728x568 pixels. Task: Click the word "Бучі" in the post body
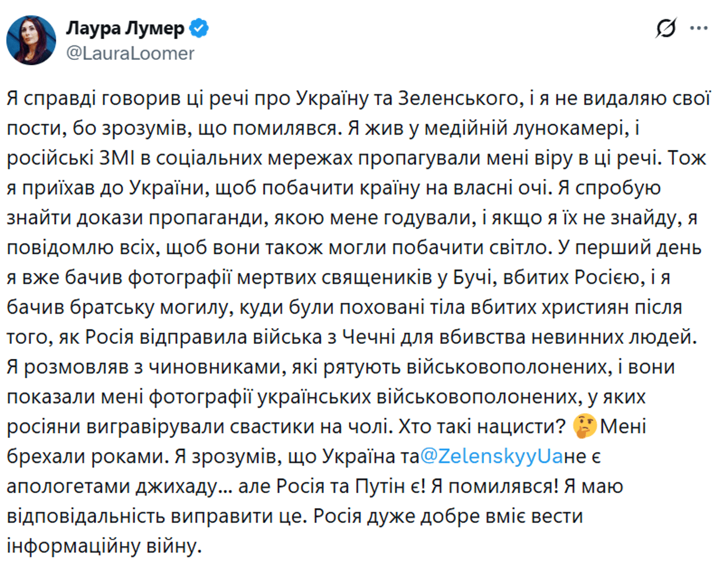[x=472, y=278]
